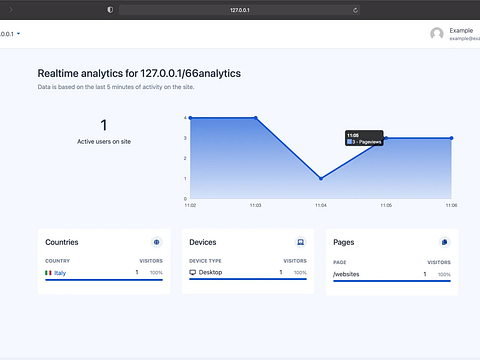Open the website selector dropdown arrow
Viewport: 480px width, 360px height.
point(18,34)
